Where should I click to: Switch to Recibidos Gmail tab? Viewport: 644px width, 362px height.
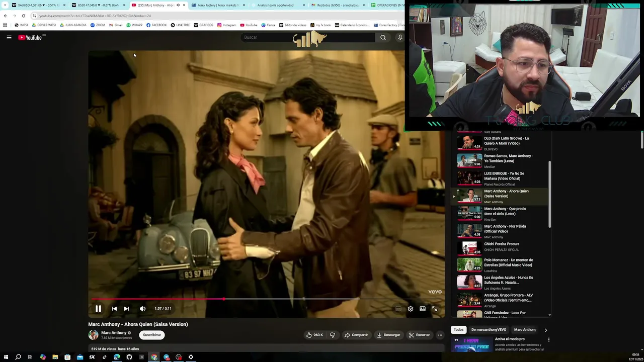click(338, 5)
